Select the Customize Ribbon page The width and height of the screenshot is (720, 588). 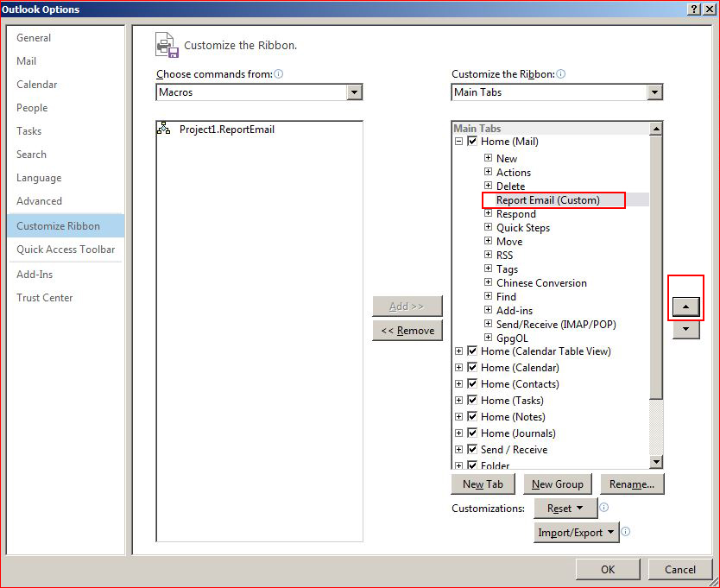(x=66, y=226)
